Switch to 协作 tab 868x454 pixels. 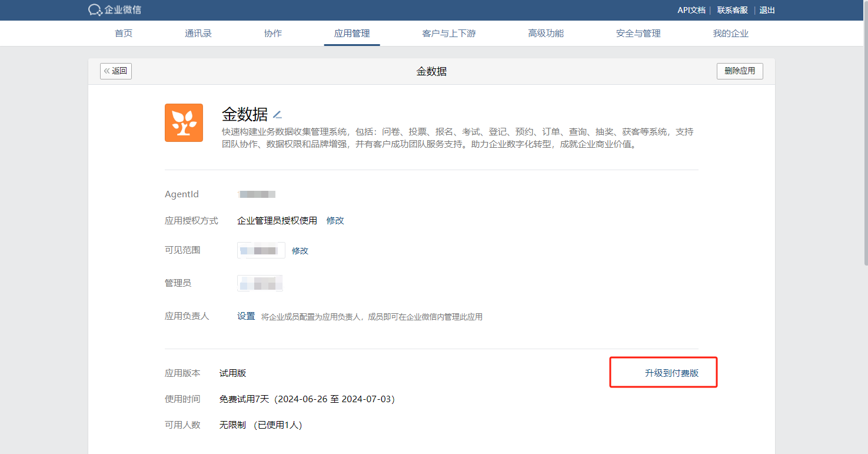(273, 34)
